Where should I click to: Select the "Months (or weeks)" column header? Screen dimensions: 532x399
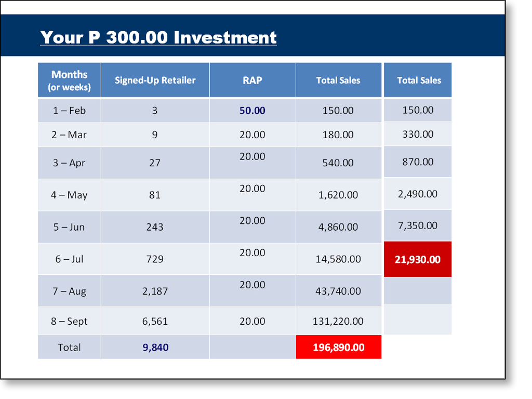click(69, 81)
